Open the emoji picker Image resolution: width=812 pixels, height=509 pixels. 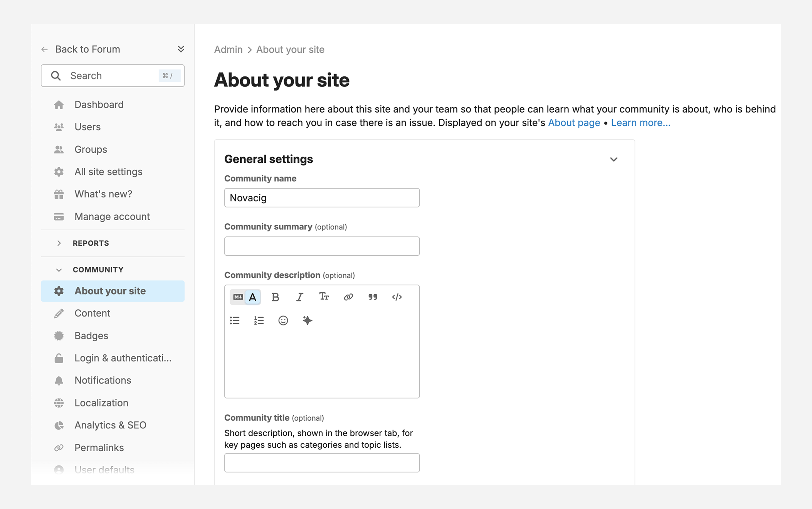[283, 320]
